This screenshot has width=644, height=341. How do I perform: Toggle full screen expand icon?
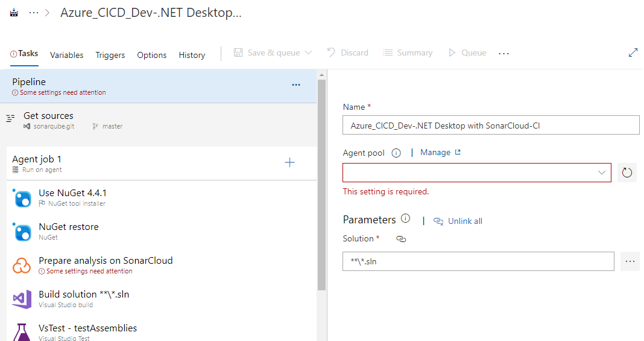click(633, 53)
